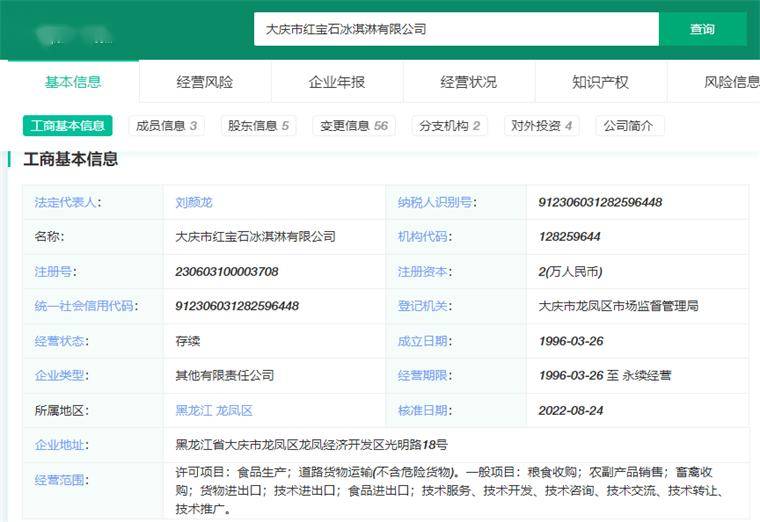Click the 登记机关 label
The height and width of the screenshot is (522, 760).
[424, 306]
